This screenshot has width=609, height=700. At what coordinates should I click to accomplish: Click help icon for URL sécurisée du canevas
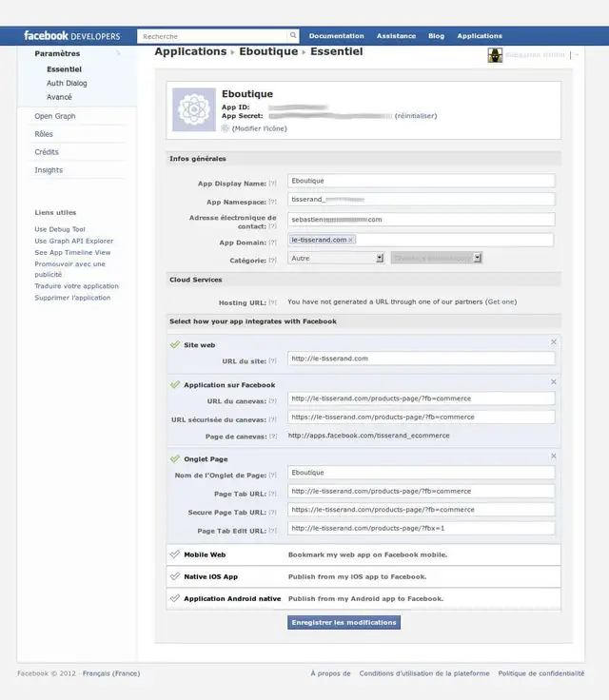[x=272, y=419]
